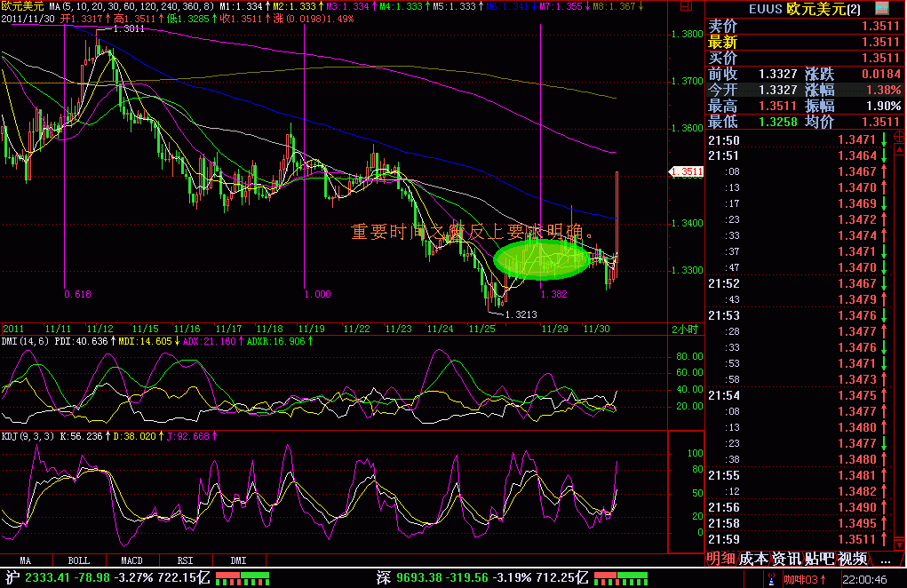Click the 11/11 date on the time axis
Screen dimensions: 907x588
(58, 329)
